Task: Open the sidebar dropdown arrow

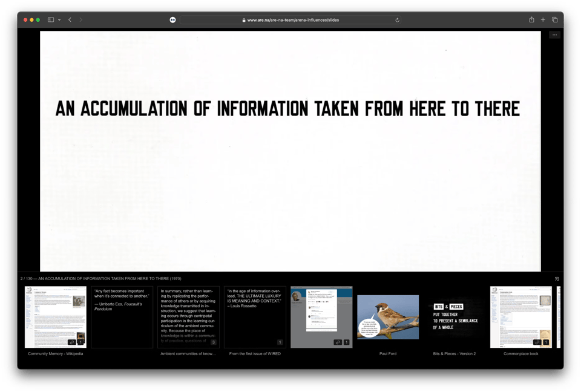Action: point(59,20)
